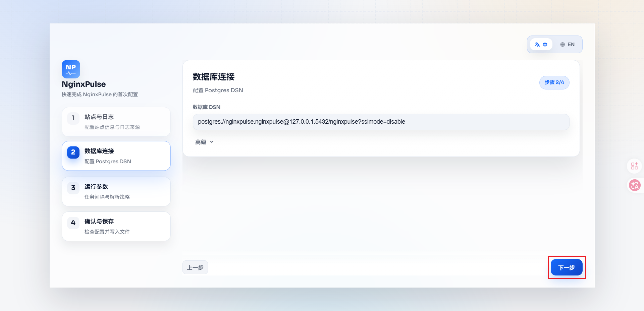The width and height of the screenshot is (644, 311).
Task: Switch language to Chinese (中)
Action: click(541, 45)
